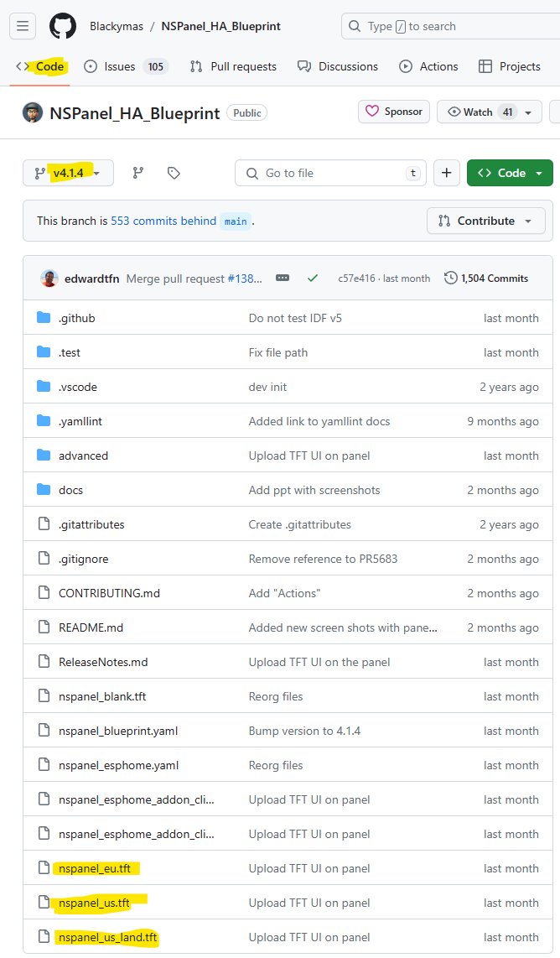
Task: Open the hamburger navigation menu
Action: (23, 26)
